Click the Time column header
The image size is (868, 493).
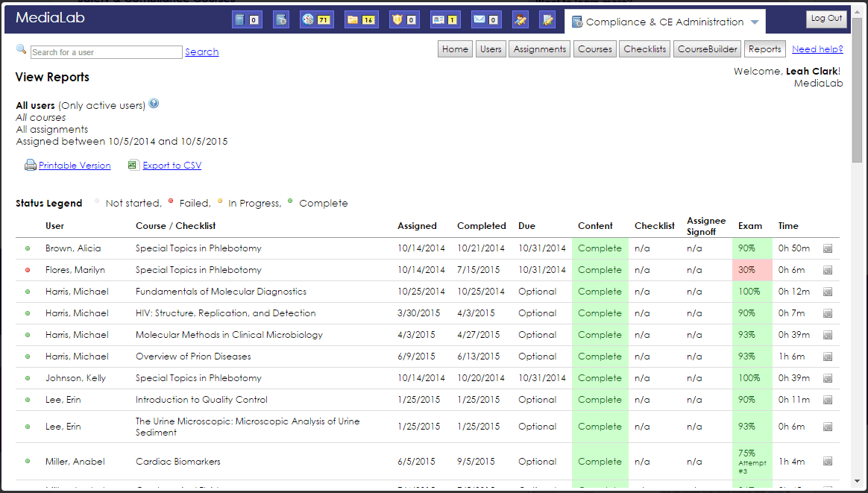point(788,226)
